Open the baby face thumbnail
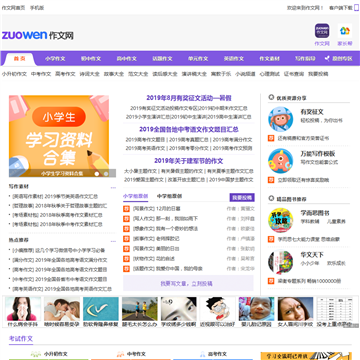The image size is (360, 360). (x=257, y=309)
